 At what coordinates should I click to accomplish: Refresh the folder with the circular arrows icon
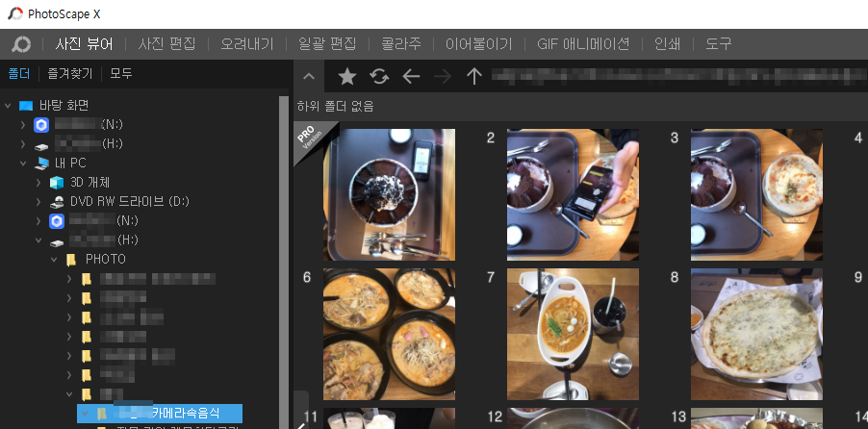379,76
